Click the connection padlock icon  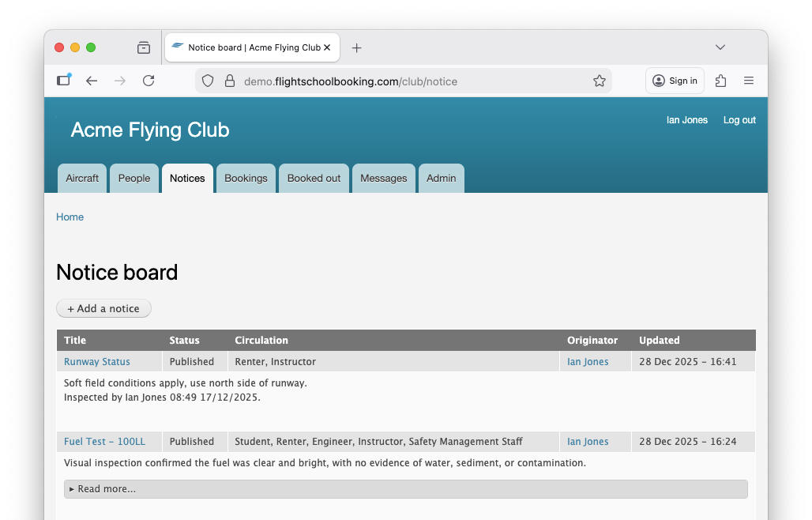229,81
